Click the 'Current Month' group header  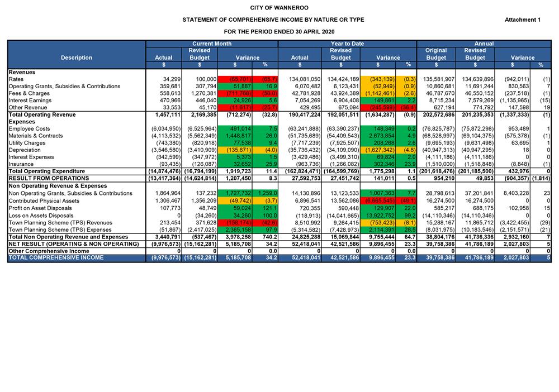tap(212, 44)
